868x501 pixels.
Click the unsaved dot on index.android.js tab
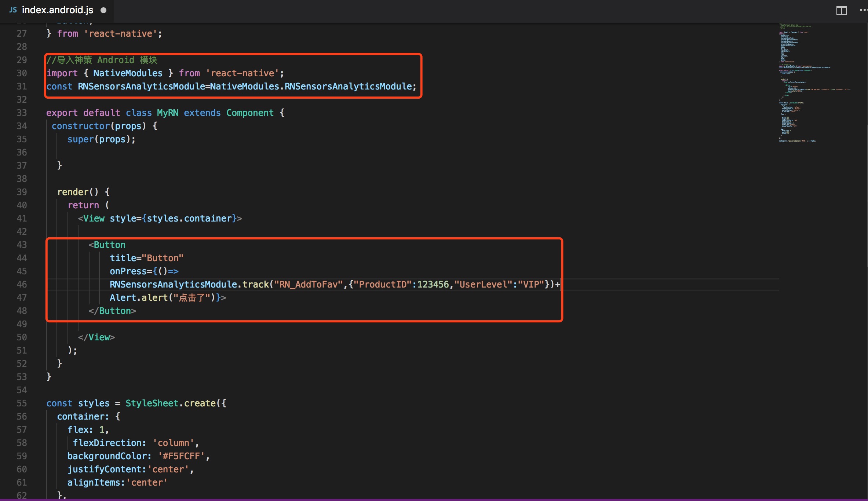point(103,10)
